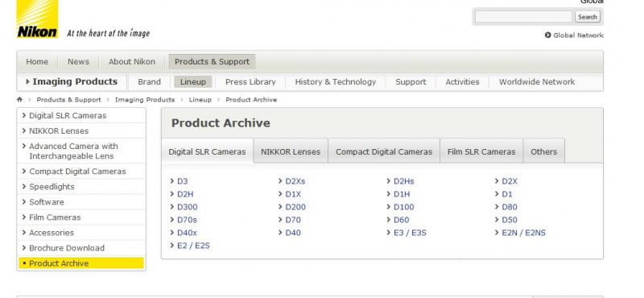644x298 pixels.
Task: Focus the search input field
Action: 523,17
